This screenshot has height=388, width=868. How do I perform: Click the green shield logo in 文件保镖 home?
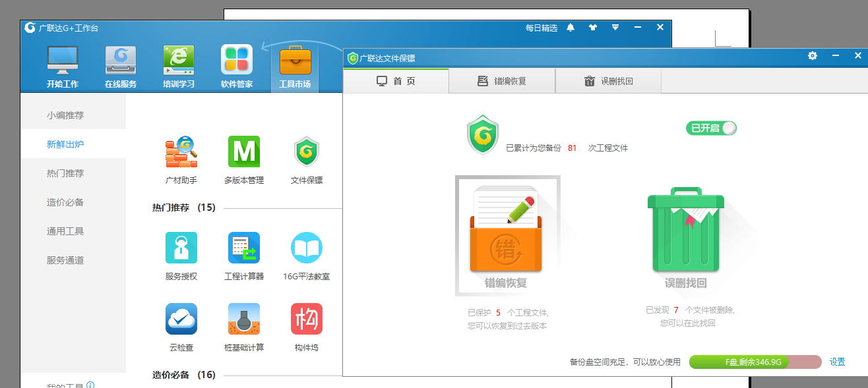coord(483,134)
